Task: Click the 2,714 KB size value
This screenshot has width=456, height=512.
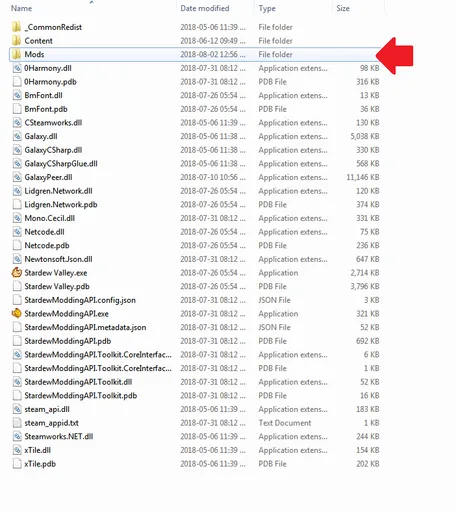Action: click(365, 273)
